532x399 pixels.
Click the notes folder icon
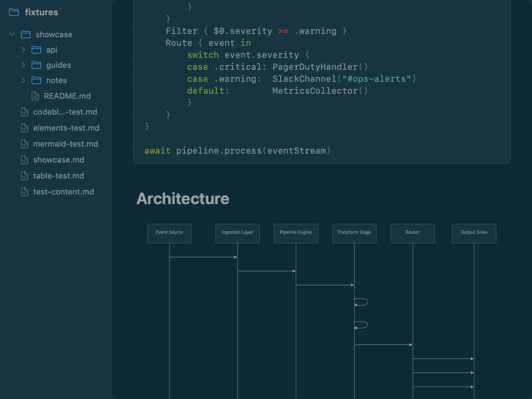(37, 80)
